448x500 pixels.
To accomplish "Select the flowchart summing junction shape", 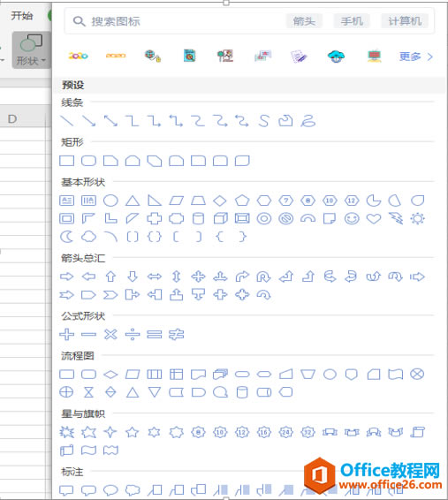I will pyautogui.click(x=417, y=374).
